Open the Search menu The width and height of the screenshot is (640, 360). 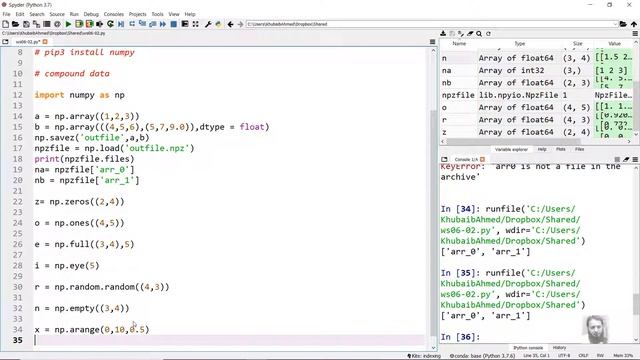point(37,14)
